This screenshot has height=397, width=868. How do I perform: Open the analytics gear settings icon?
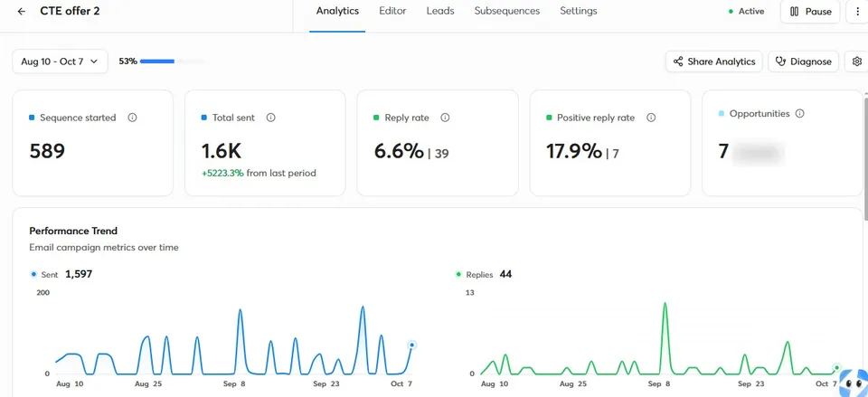click(857, 61)
